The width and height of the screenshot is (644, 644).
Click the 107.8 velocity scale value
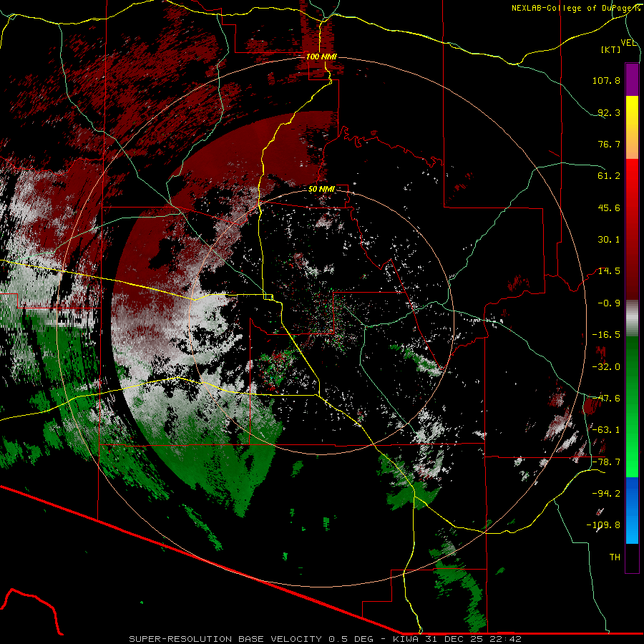pos(606,80)
